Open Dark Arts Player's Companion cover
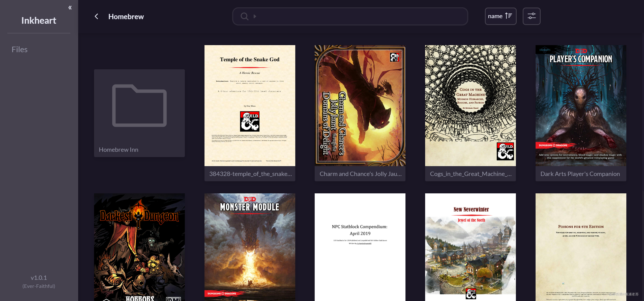The height and width of the screenshot is (301, 644). 580,105
